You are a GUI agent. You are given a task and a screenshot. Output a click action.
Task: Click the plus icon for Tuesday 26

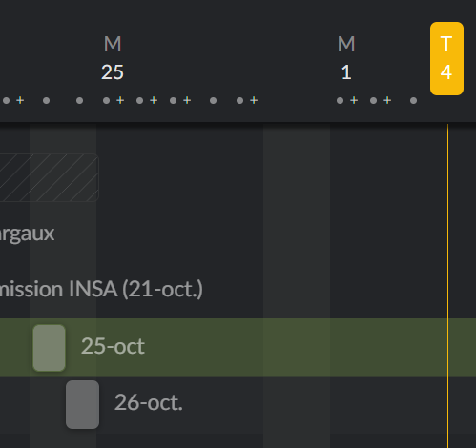[154, 100]
